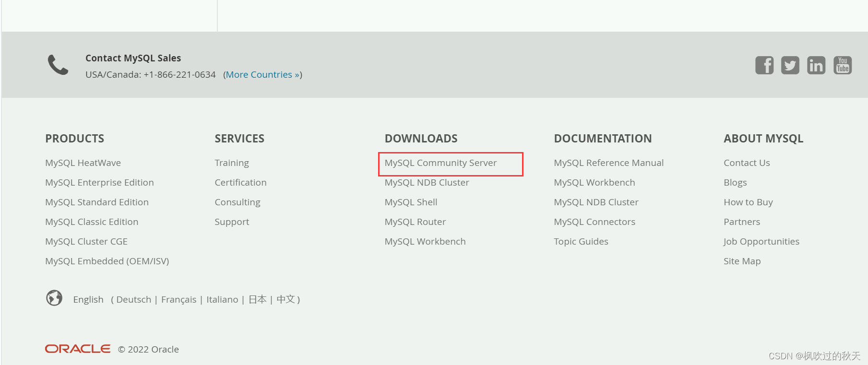868x365 pixels.
Task: Open MySQL Workbench under Downloads
Action: 425,242
